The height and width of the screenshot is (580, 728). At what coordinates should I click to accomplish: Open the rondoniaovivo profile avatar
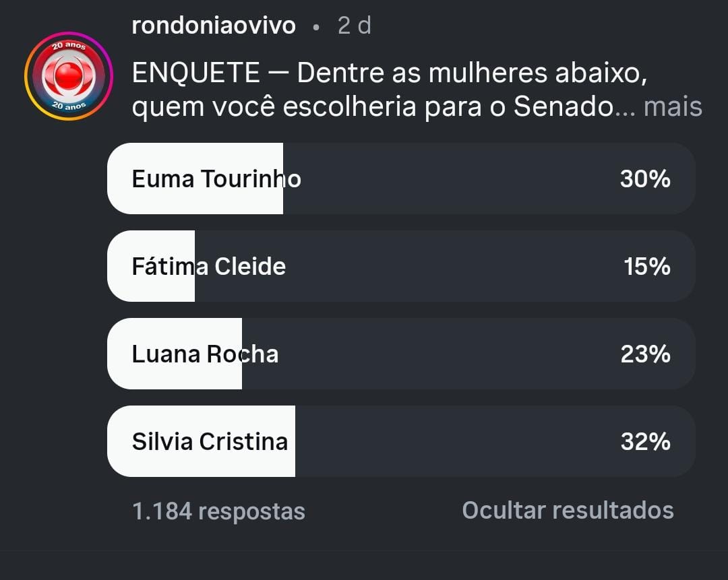68,75
